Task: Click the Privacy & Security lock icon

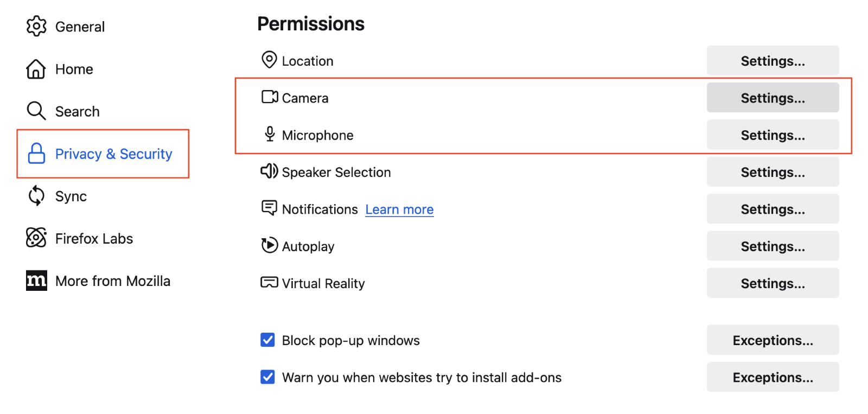Action: tap(36, 154)
